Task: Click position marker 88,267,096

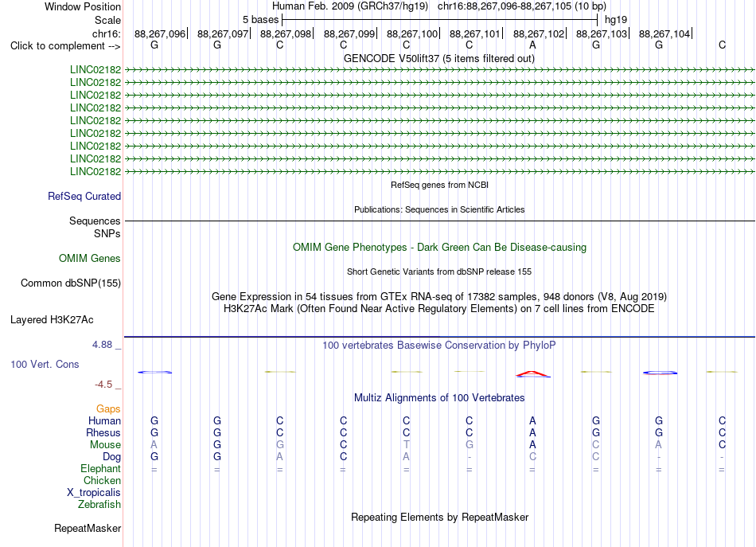Action: point(160,33)
